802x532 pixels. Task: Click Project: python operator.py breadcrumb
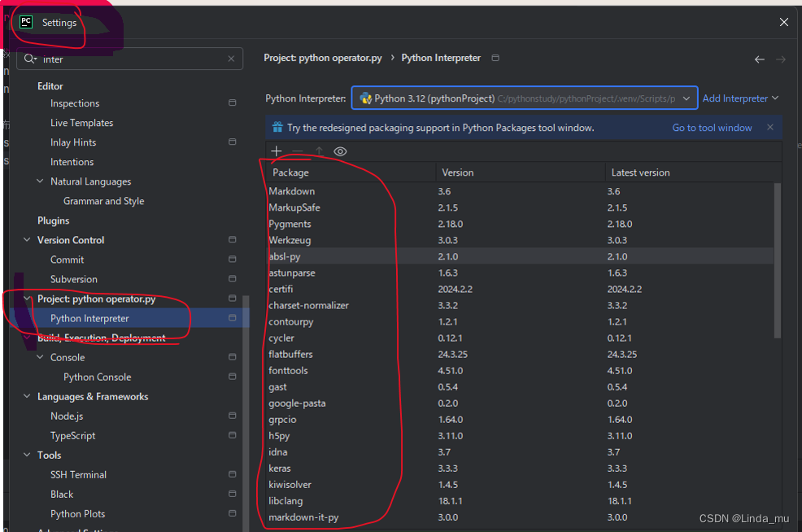click(x=323, y=58)
